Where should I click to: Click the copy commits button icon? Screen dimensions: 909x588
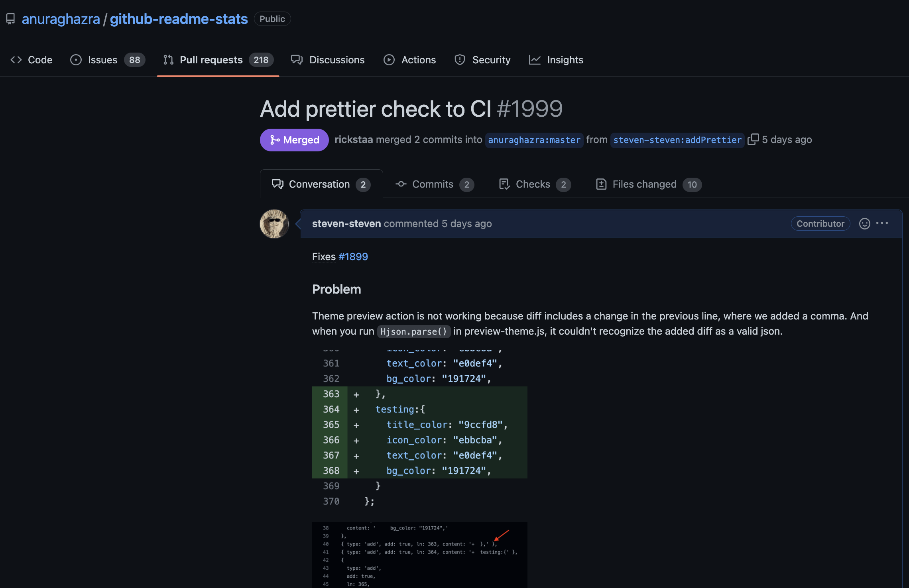(753, 139)
